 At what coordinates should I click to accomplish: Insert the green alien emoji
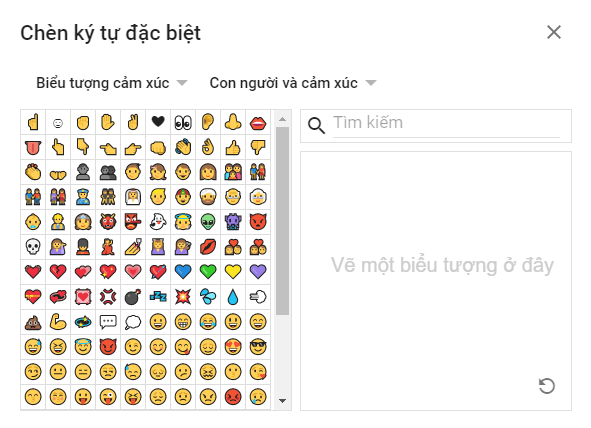click(208, 222)
